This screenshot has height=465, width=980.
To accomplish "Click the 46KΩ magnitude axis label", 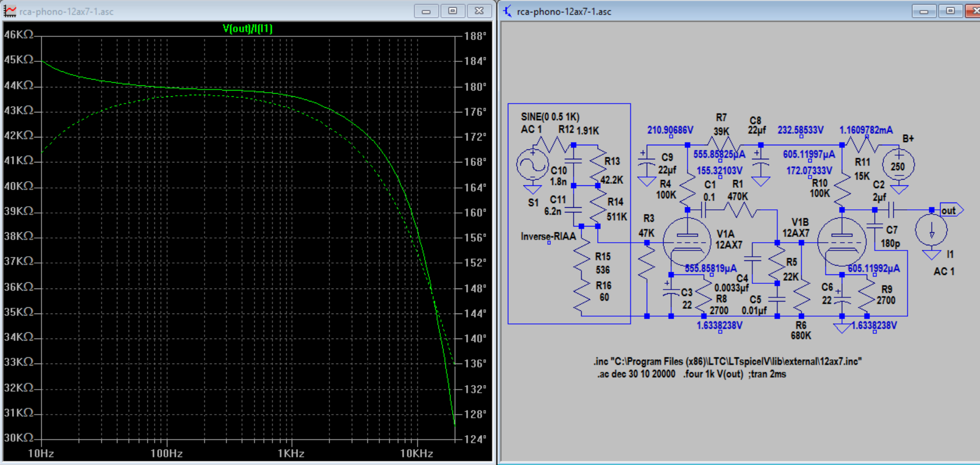I will (x=19, y=34).
